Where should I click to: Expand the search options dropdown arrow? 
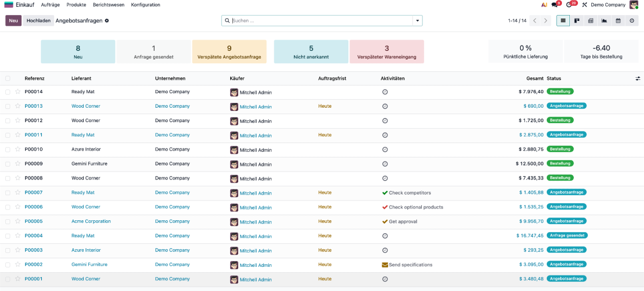point(417,20)
